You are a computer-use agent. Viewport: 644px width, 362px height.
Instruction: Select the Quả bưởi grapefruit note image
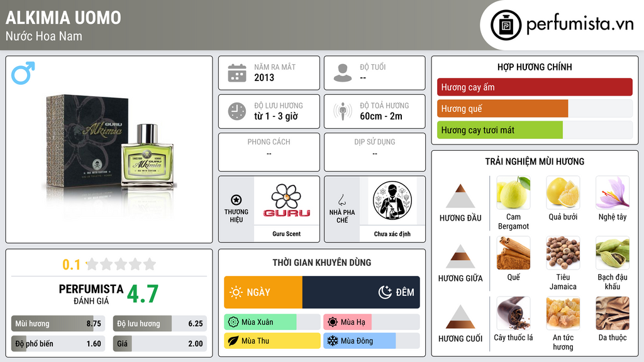click(563, 192)
